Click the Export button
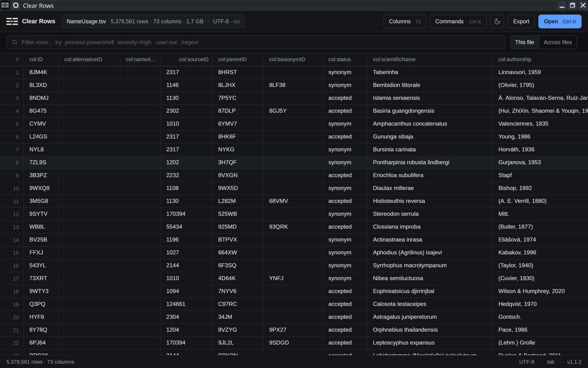Screen dimensions: 588x368 521,21
